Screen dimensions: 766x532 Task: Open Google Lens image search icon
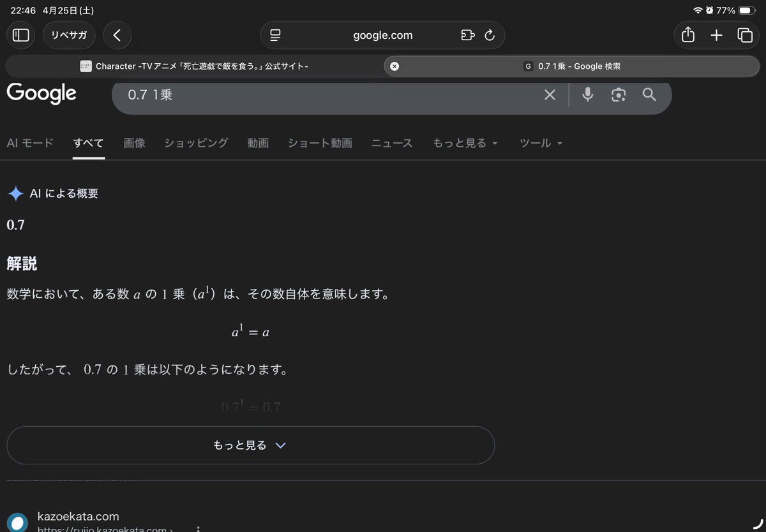618,95
